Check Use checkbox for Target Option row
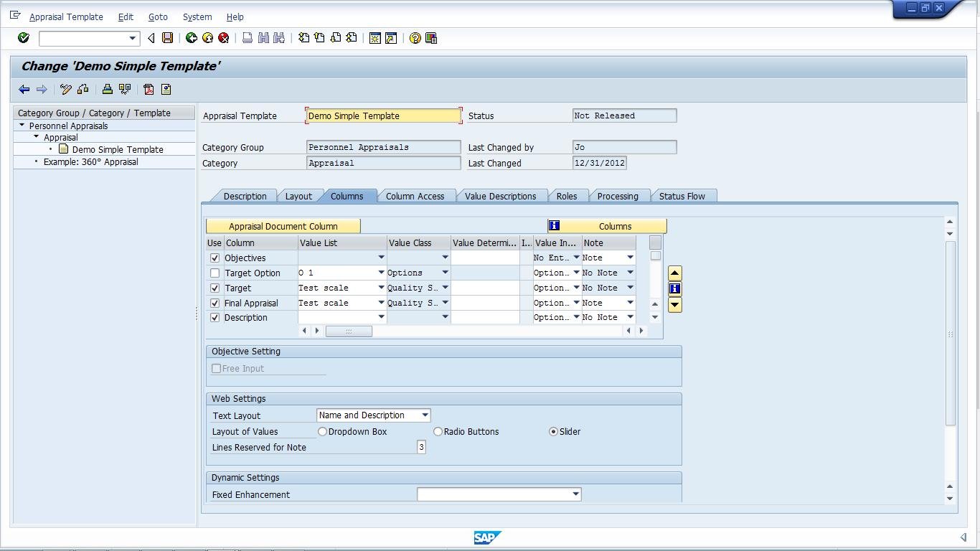The height and width of the screenshot is (551, 980). tap(215, 273)
